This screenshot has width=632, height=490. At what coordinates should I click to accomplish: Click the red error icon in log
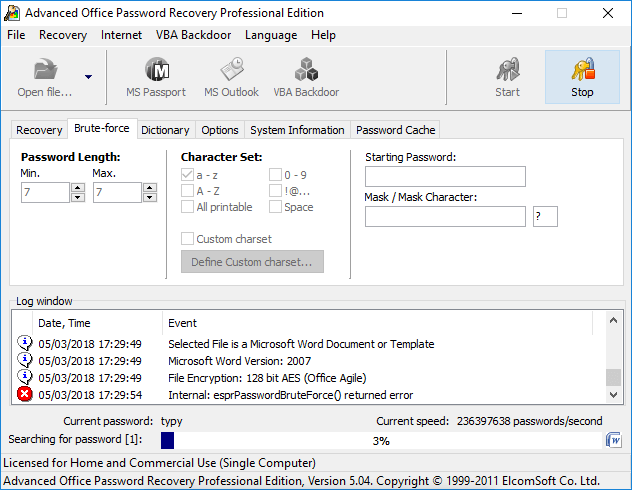pos(25,394)
